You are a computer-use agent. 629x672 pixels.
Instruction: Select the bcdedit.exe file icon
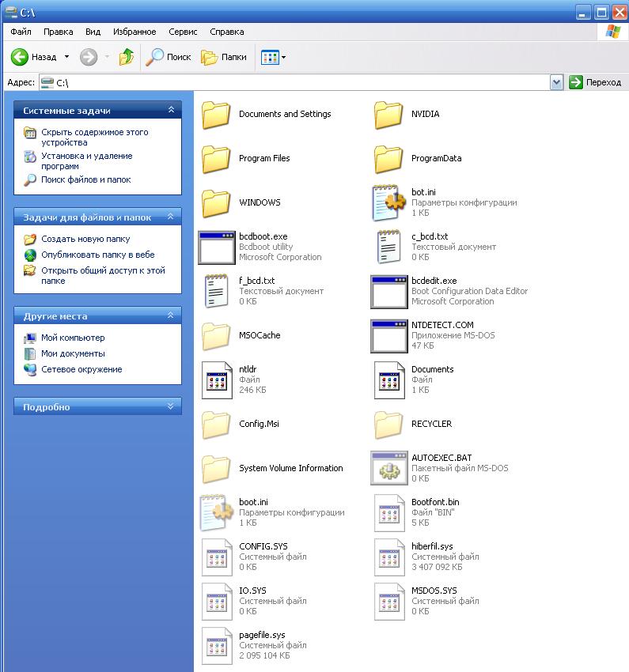pos(389,292)
